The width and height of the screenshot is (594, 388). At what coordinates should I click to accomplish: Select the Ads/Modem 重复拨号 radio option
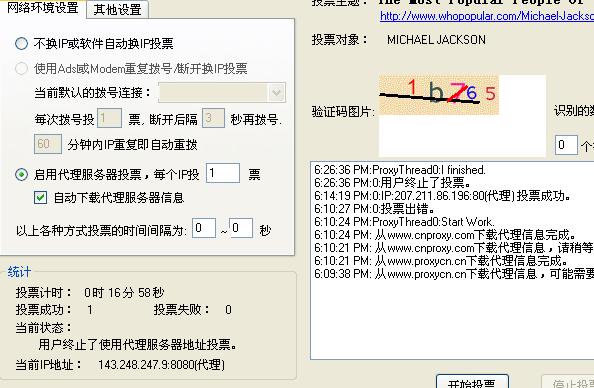click(22, 69)
